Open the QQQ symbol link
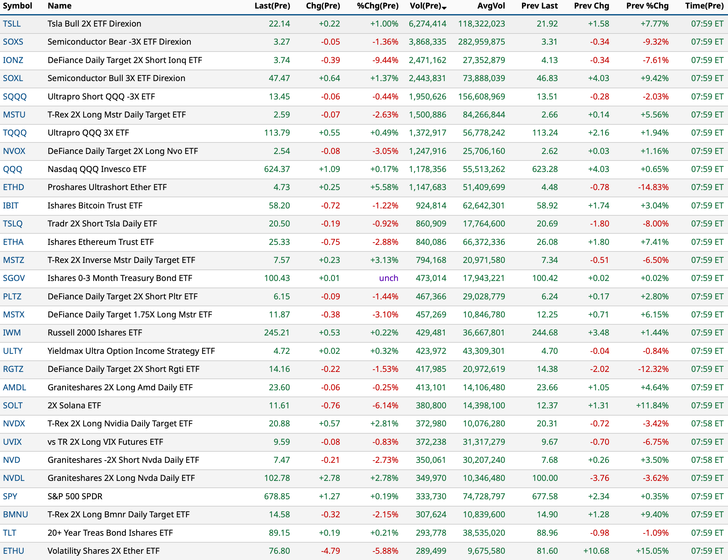Viewport: 728px width, 560px height. (13, 169)
